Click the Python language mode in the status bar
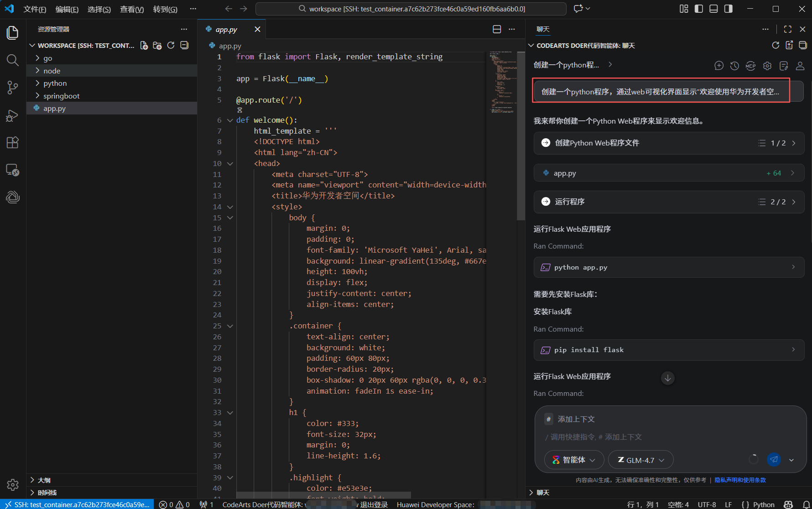Screen dimensions: 812x509 (764, 504)
